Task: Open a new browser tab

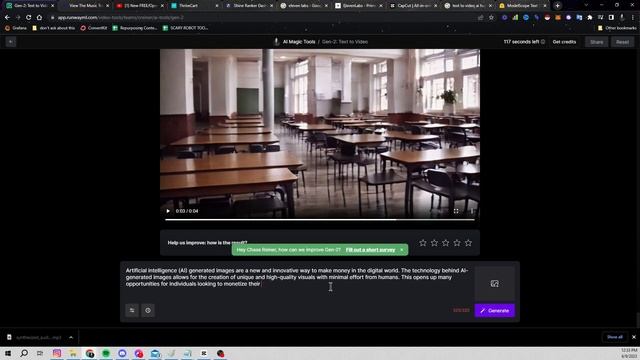Action: tap(558, 6)
